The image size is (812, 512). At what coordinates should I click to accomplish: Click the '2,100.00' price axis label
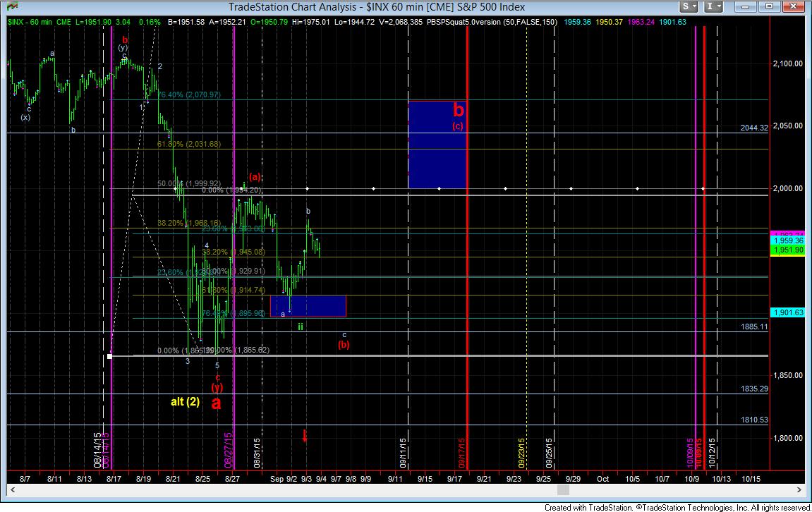(787, 63)
